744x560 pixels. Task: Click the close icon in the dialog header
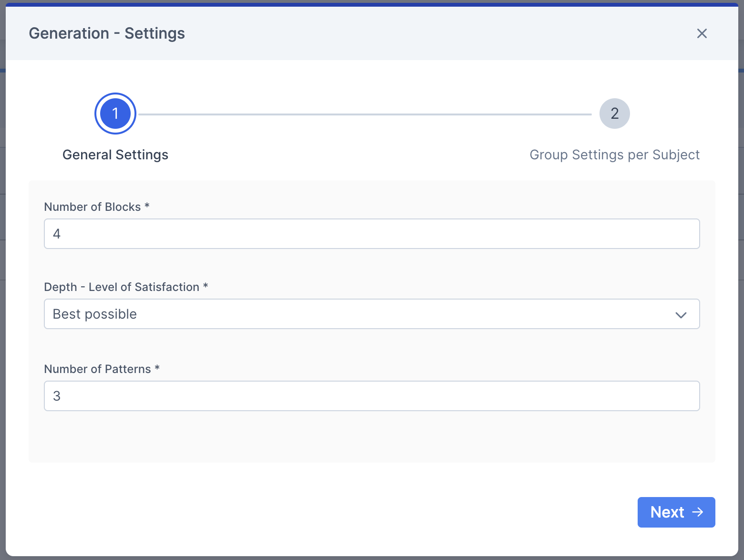pyautogui.click(x=702, y=33)
